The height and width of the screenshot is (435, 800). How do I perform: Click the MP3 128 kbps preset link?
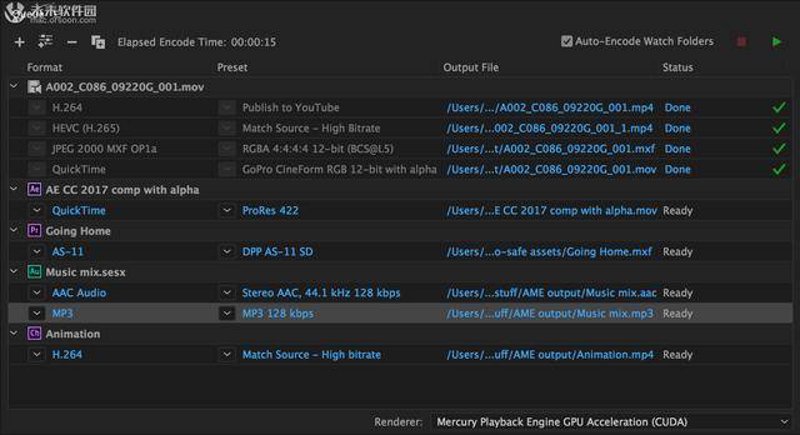point(278,313)
